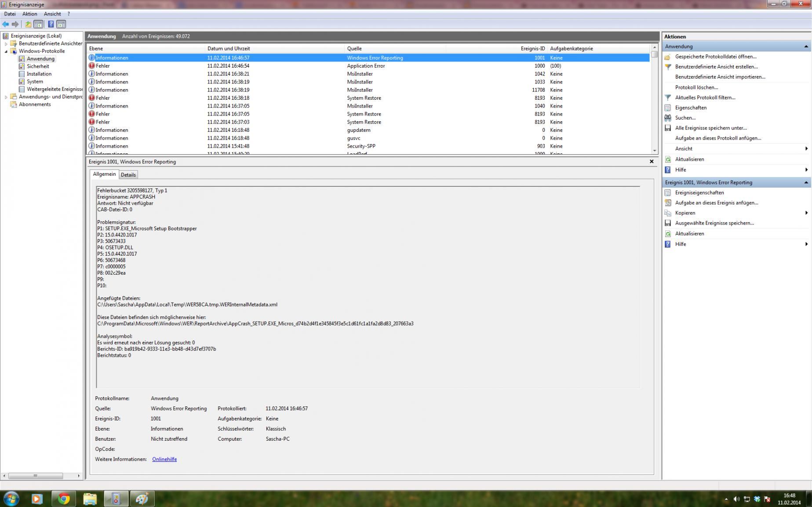Collapse the Anwendung actions section

[x=806, y=47]
